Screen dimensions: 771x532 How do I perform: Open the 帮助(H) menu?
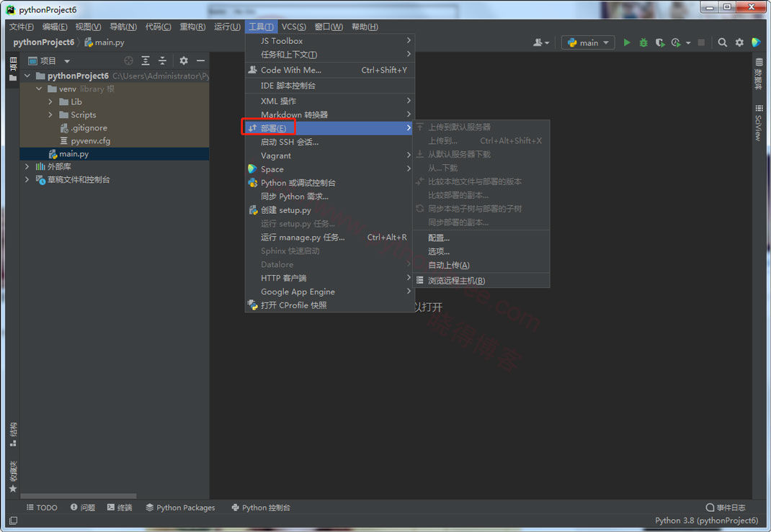(x=365, y=27)
